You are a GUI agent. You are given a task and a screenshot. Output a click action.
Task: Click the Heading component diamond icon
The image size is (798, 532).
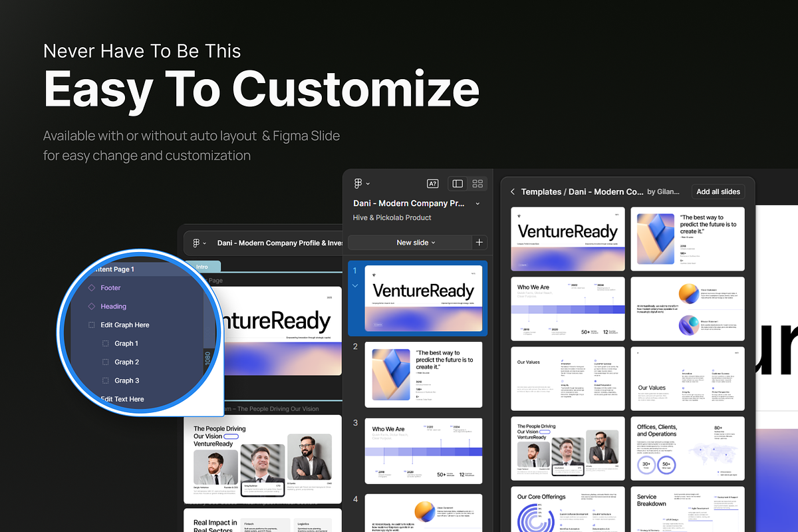coord(92,307)
